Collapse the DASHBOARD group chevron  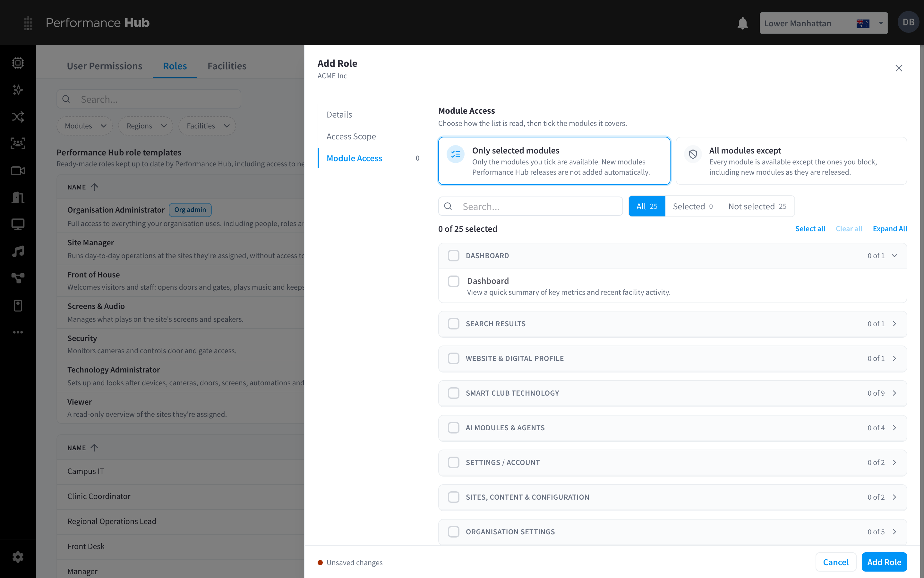click(x=894, y=255)
